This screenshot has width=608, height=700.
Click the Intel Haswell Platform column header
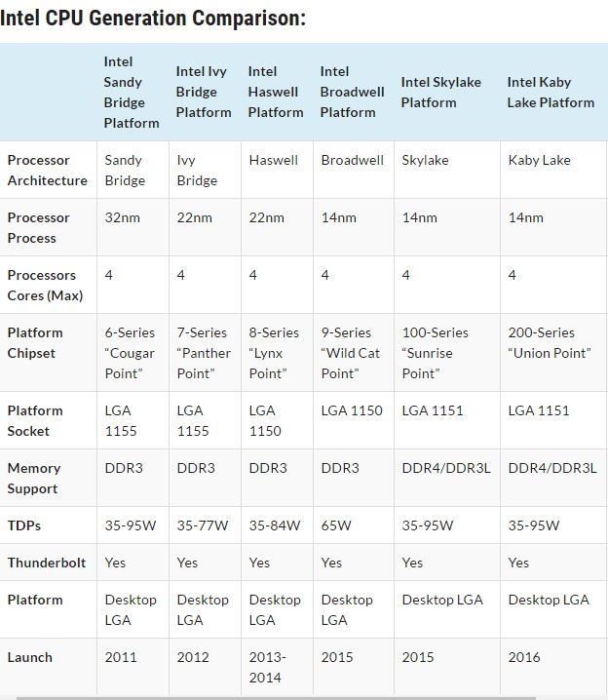(x=275, y=92)
